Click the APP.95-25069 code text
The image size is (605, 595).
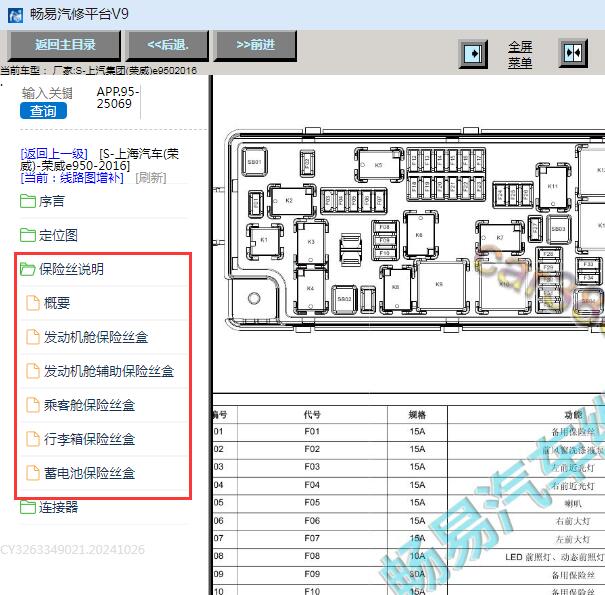[117, 98]
